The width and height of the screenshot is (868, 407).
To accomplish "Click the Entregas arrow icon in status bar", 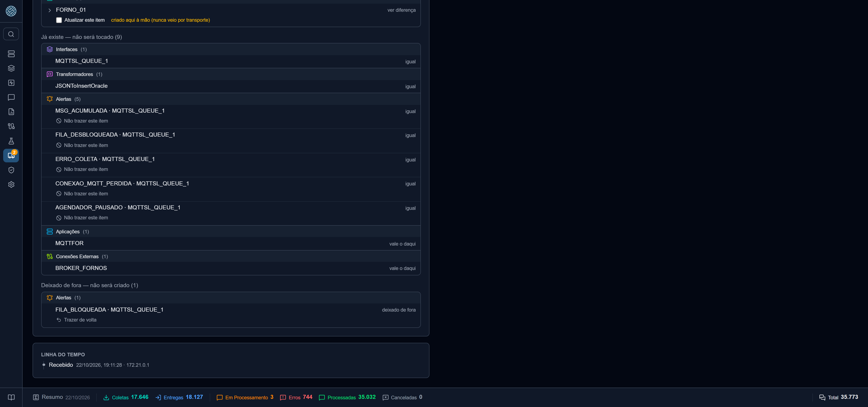I will tap(158, 398).
